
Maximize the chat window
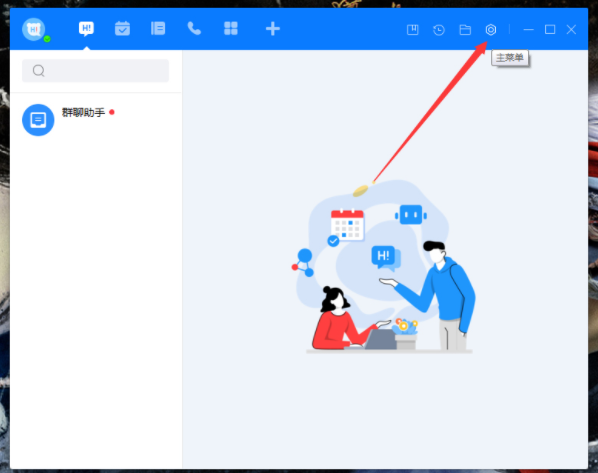tap(550, 29)
